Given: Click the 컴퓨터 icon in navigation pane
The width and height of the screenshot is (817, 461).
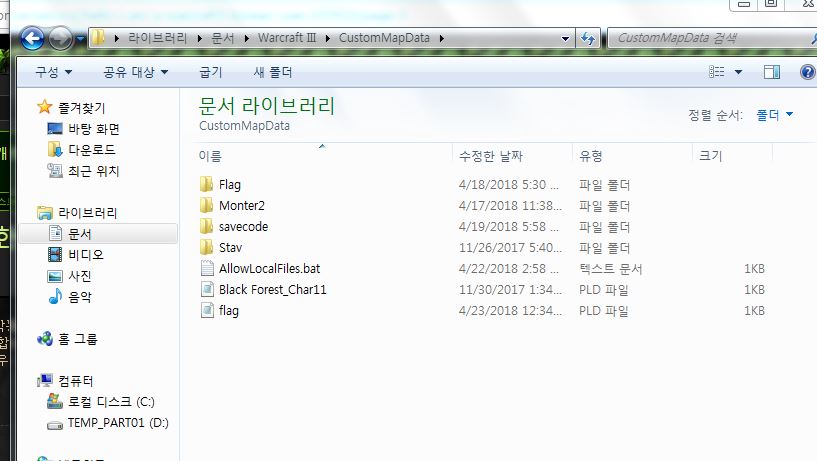Looking at the screenshot, I should [x=45, y=381].
